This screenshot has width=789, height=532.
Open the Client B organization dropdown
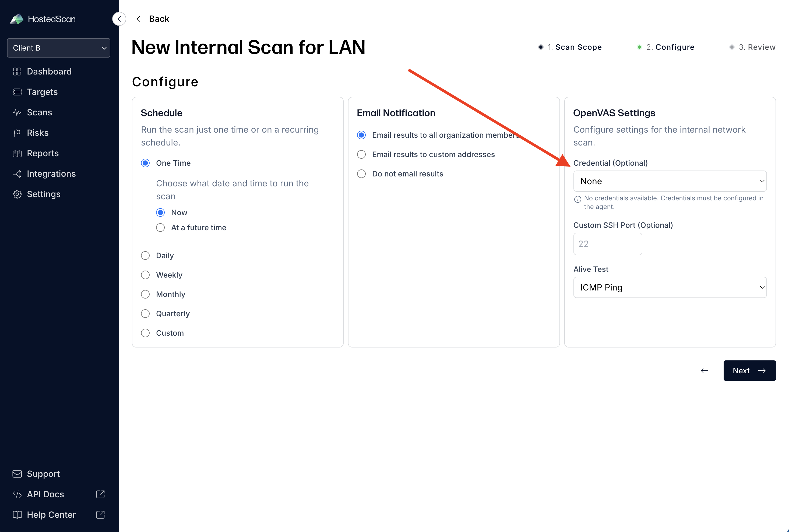[59, 48]
